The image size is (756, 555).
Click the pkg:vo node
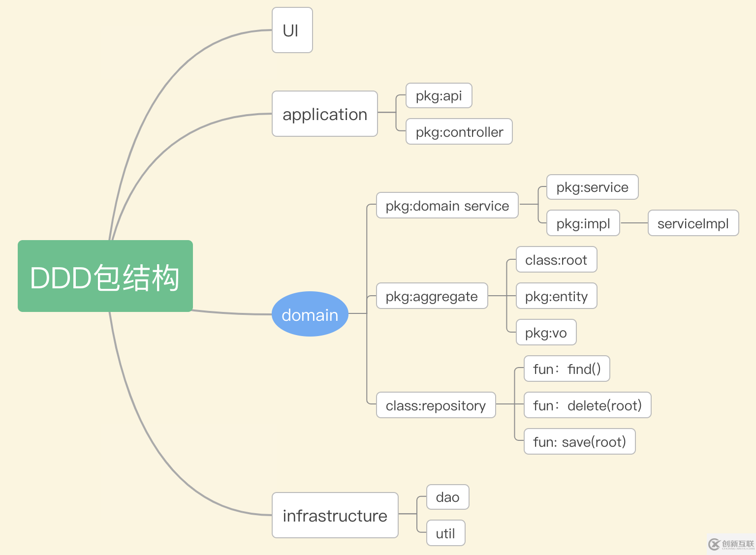(546, 332)
